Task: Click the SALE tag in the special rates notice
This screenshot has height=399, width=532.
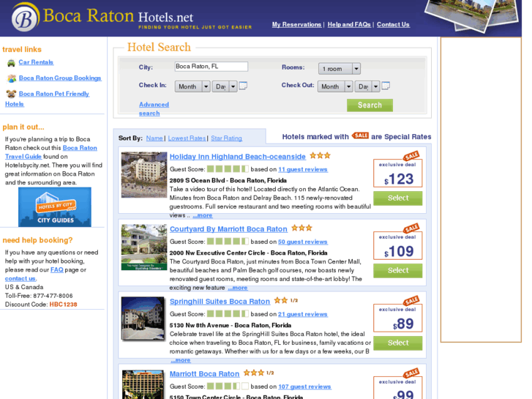Action: click(360, 135)
